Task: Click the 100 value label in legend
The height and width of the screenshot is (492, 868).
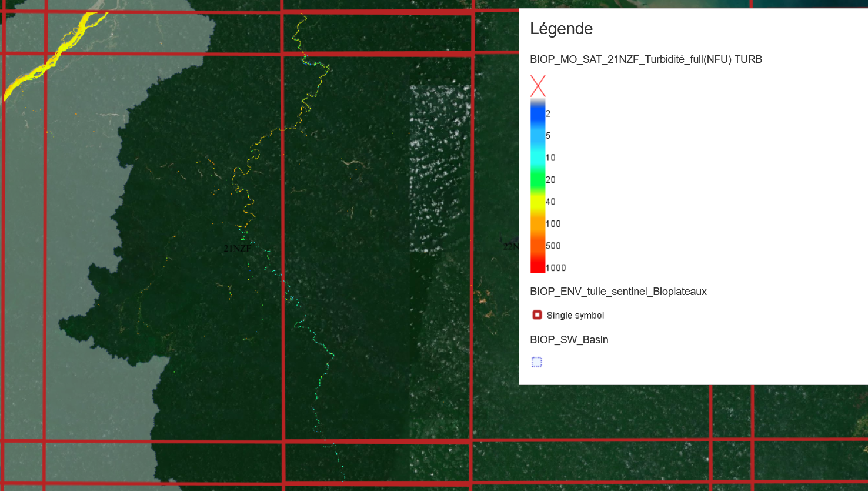Action: point(553,224)
